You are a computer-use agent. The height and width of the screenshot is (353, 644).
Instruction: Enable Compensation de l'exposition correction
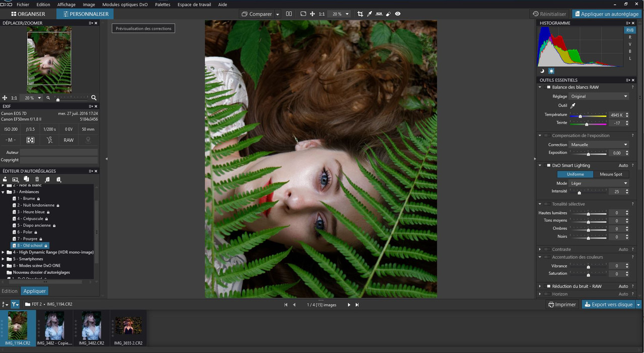click(547, 136)
